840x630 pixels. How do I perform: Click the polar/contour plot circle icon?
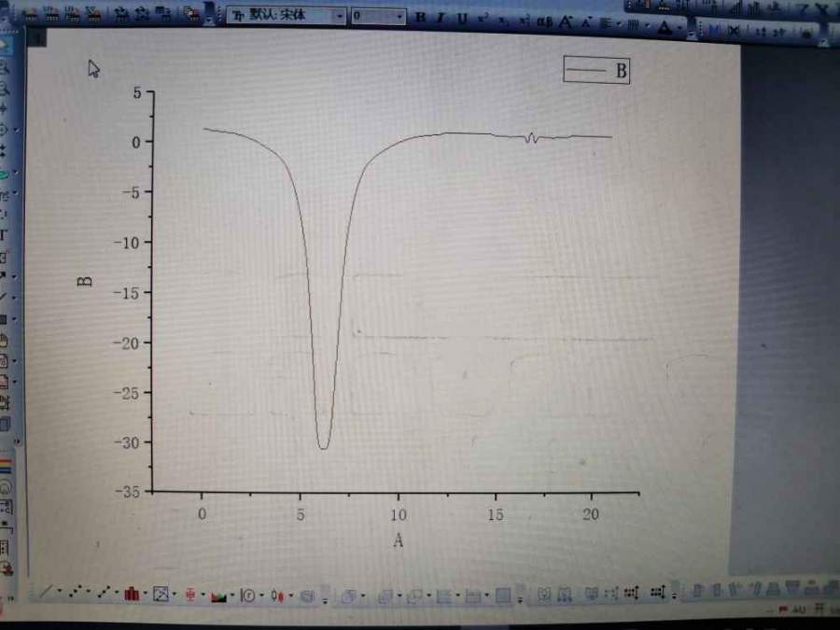[x=247, y=595]
